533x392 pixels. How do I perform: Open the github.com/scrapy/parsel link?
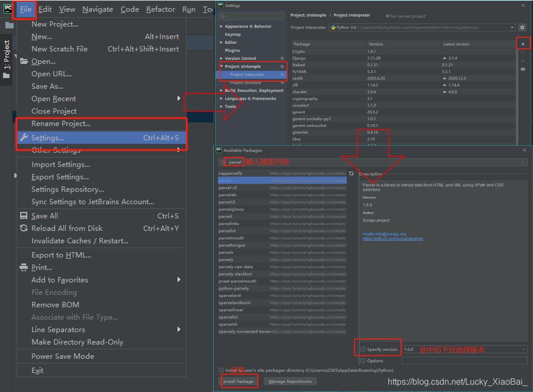click(x=393, y=239)
